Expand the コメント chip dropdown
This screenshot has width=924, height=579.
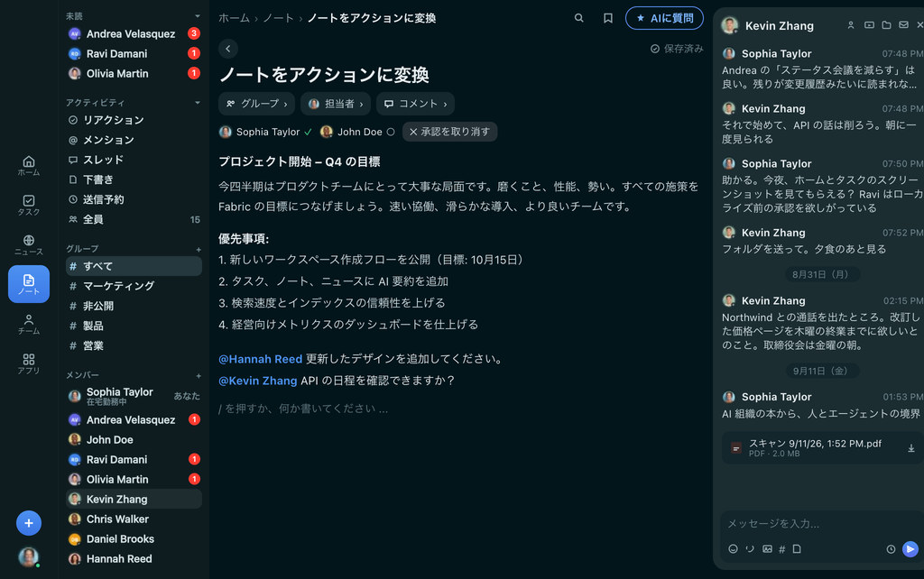pos(415,104)
